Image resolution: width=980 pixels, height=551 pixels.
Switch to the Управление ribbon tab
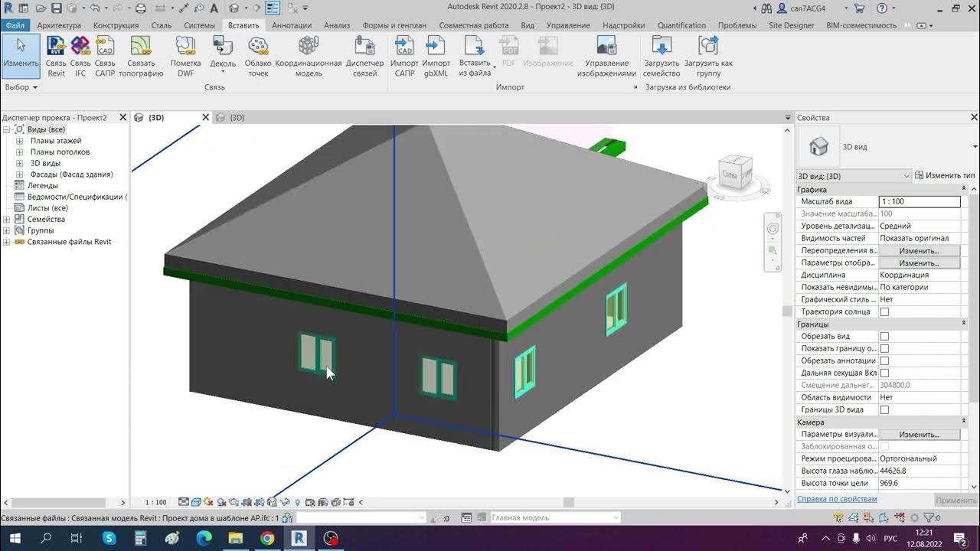(x=568, y=25)
